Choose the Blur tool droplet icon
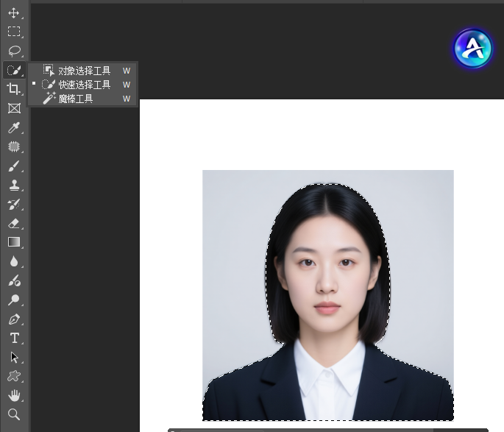The height and width of the screenshot is (432, 504). click(x=14, y=261)
